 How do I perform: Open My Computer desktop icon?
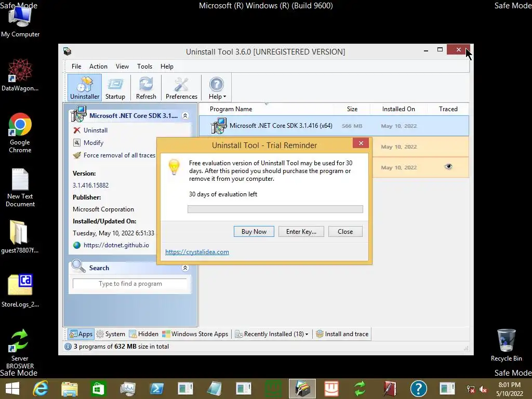click(x=20, y=22)
